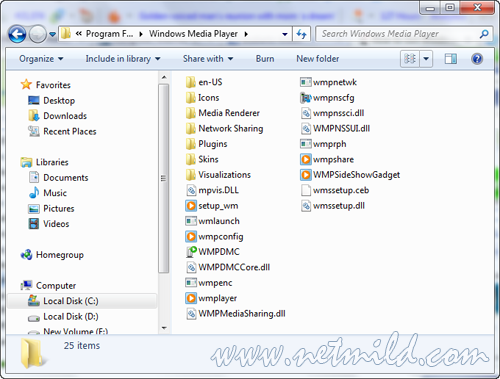Select Desktop under Favorites

tap(52, 100)
